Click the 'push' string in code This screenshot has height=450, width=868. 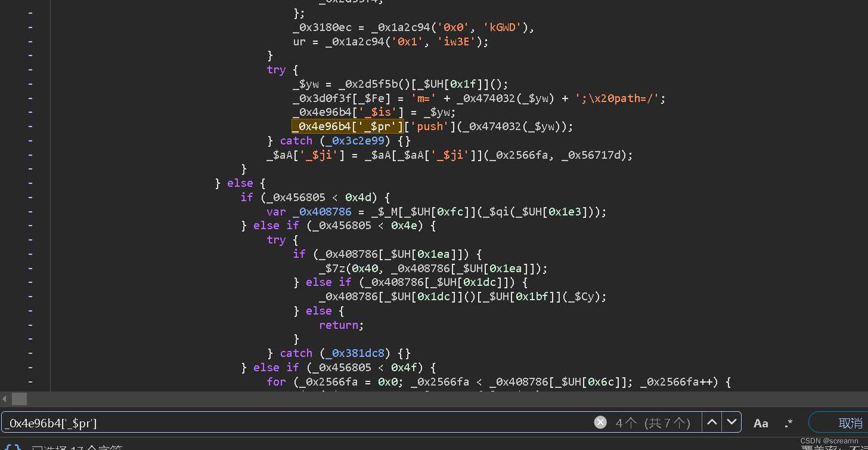click(x=430, y=126)
